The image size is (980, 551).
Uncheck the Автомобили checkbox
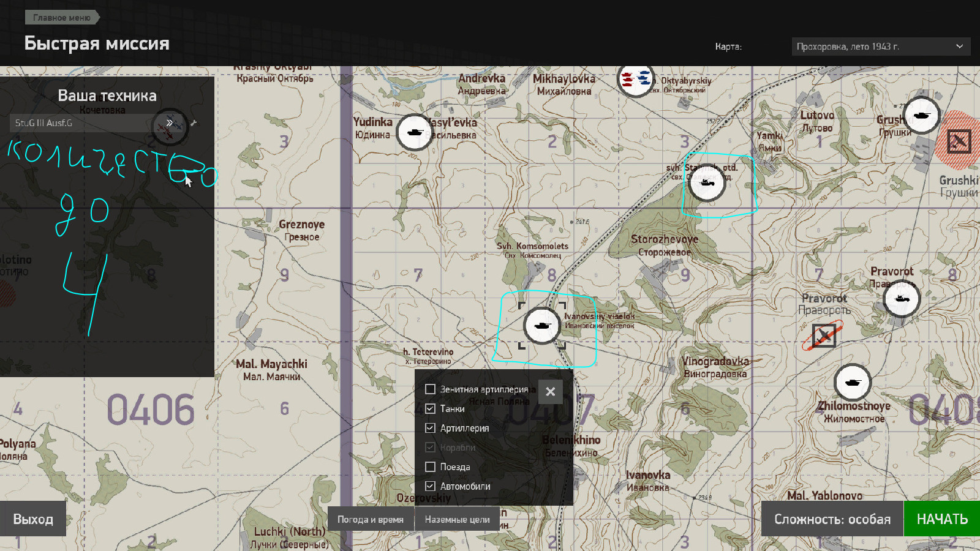pyautogui.click(x=430, y=487)
